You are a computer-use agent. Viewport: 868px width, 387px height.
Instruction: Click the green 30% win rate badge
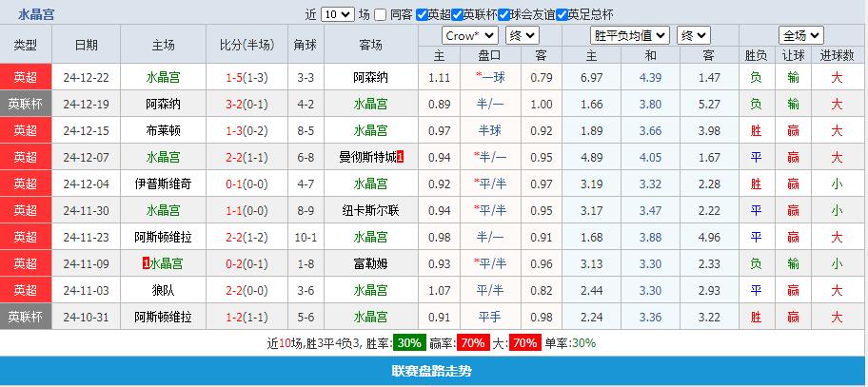[x=410, y=343]
